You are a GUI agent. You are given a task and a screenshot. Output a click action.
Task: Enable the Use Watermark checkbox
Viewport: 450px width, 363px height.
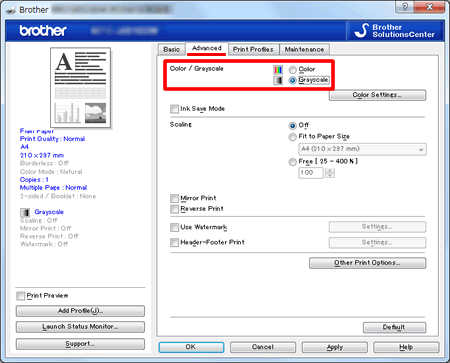174,228
